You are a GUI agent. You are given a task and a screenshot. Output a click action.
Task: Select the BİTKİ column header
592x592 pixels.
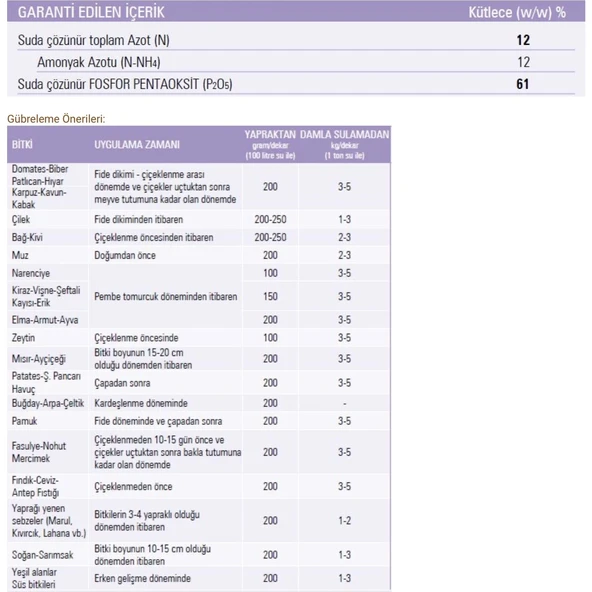point(22,145)
